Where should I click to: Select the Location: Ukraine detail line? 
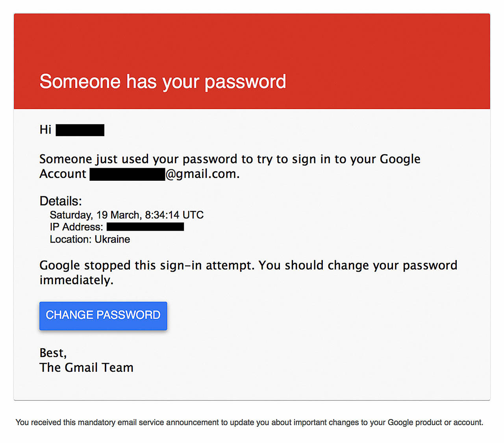pyautogui.click(x=89, y=239)
